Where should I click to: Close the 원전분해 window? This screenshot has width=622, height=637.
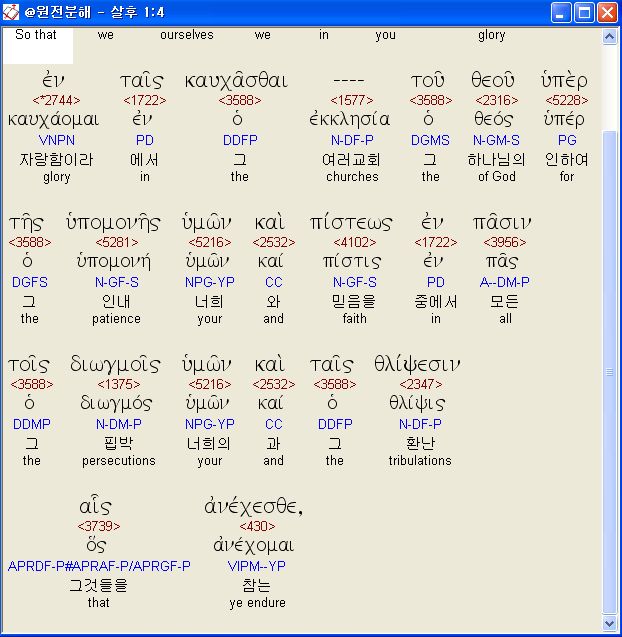607,12
